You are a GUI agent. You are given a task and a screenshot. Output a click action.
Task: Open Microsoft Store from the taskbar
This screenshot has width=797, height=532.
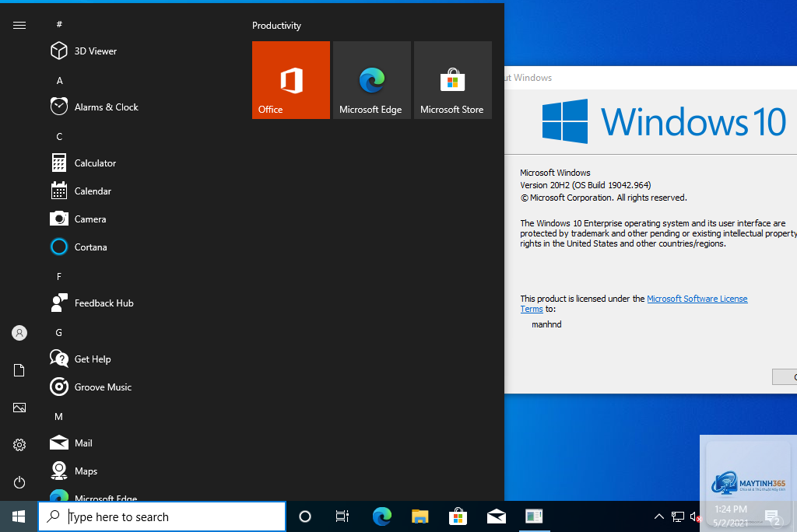click(458, 516)
